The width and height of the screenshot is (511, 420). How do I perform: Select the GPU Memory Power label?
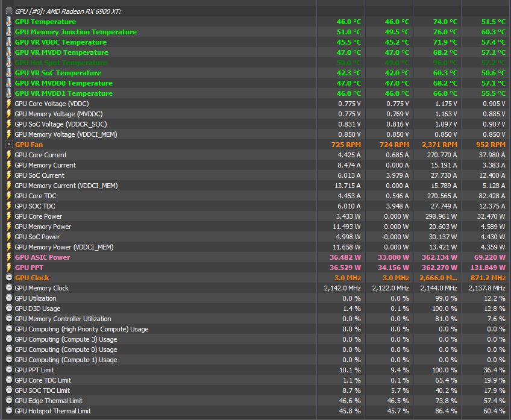click(x=43, y=227)
